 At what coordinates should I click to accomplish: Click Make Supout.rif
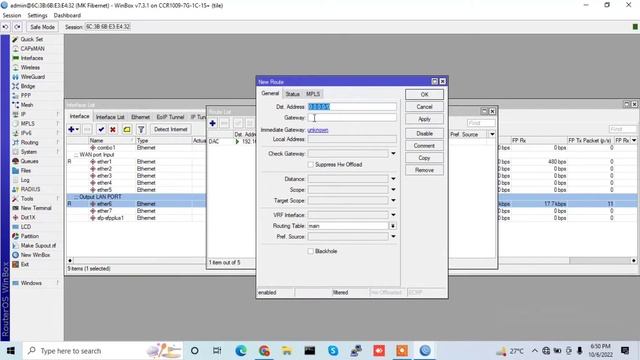click(38, 246)
